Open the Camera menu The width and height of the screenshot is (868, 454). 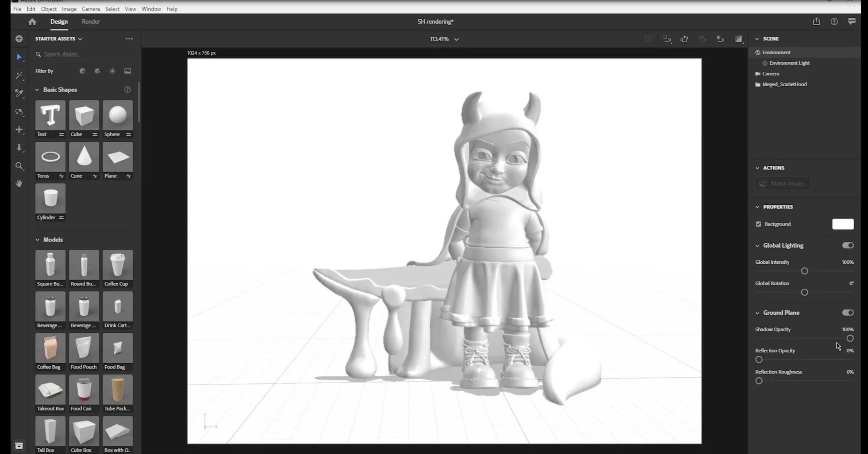click(90, 9)
